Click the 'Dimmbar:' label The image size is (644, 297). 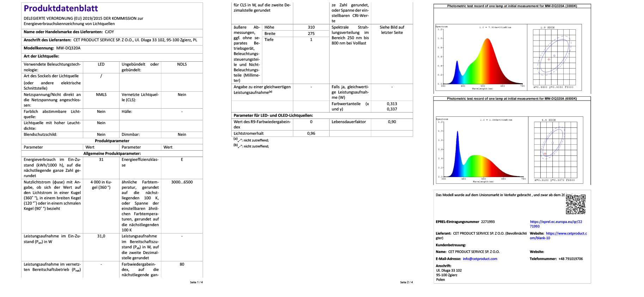(x=130, y=135)
